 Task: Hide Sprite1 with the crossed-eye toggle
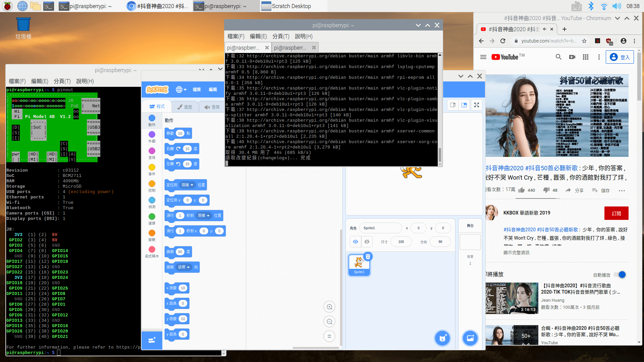click(x=367, y=241)
